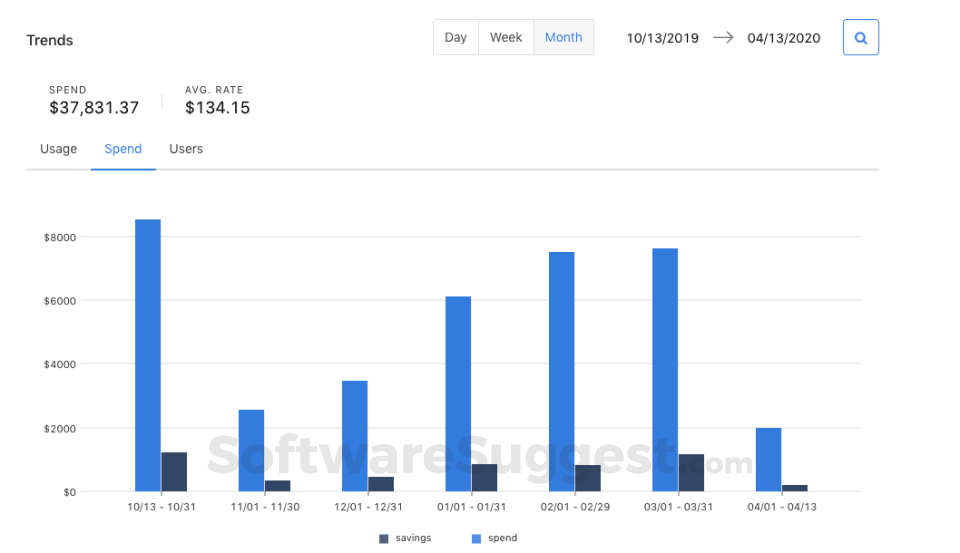Edit the start date 10/13/2019

pos(662,38)
